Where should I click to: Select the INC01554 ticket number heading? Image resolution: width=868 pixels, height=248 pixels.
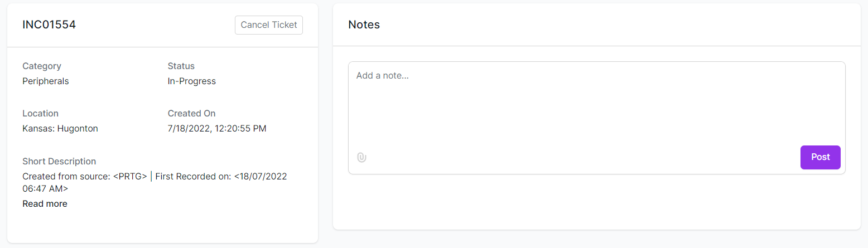(49, 25)
